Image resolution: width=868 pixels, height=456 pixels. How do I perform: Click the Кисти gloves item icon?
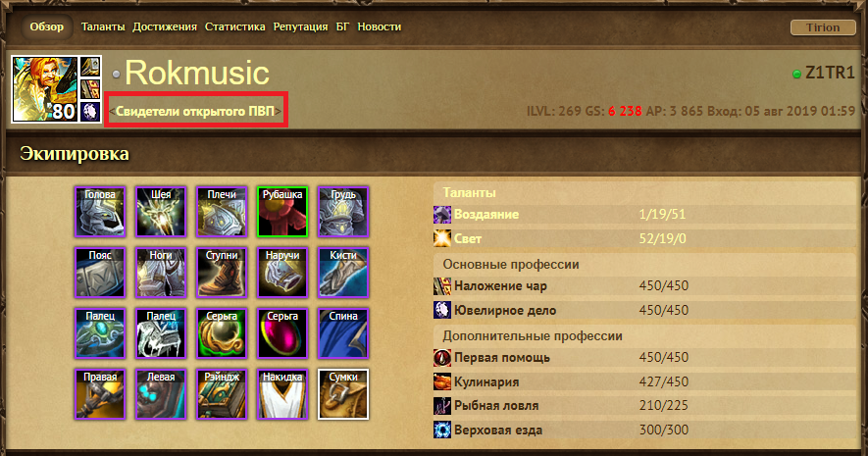click(343, 273)
